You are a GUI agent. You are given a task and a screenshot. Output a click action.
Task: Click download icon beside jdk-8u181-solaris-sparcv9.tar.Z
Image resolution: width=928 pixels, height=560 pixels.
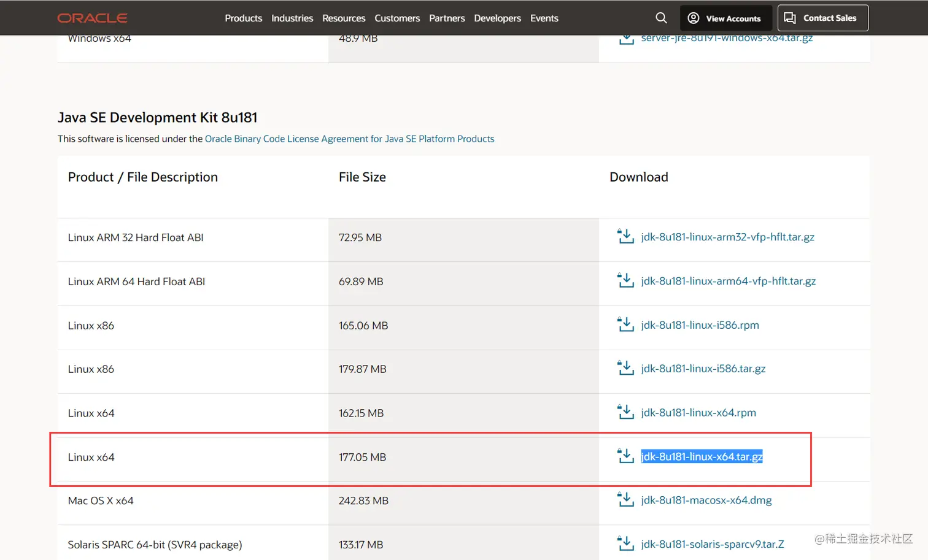625,544
